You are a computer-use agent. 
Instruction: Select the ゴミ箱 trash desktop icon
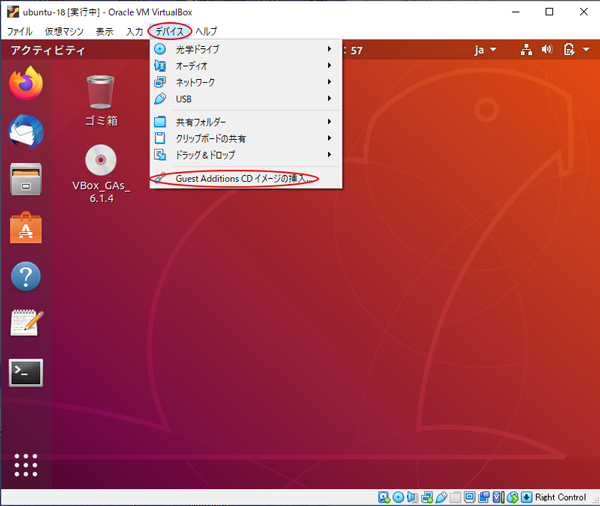pos(101,100)
